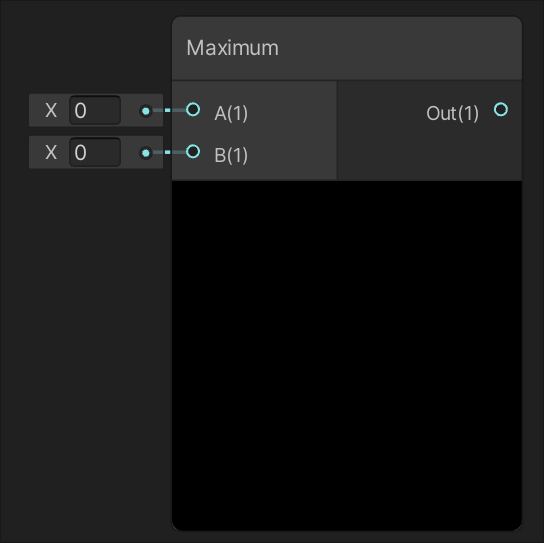Click the A(1) port label text
Screen dimensions: 544x543
[x=231, y=113]
